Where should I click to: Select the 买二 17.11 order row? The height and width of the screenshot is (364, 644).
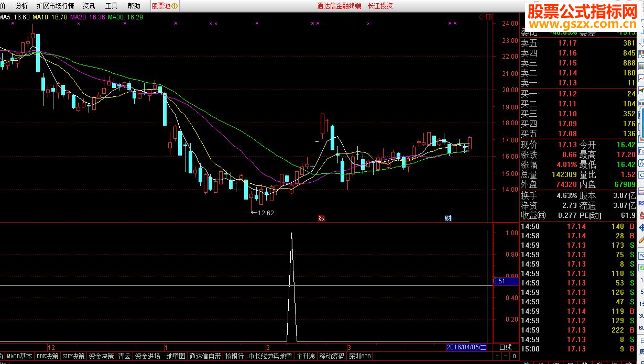point(577,104)
